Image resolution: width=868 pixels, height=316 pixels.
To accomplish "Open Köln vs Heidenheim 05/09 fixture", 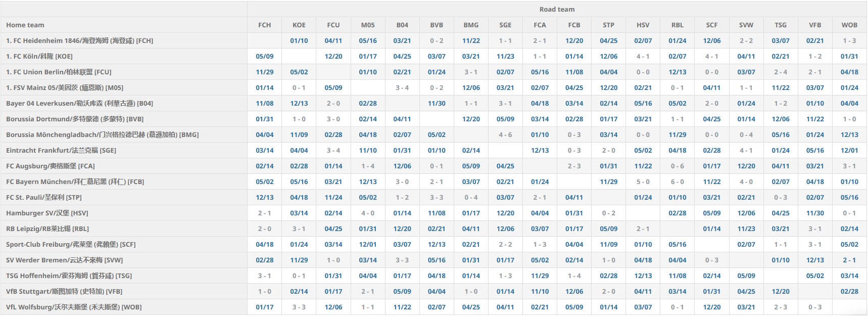I will pyautogui.click(x=265, y=56).
